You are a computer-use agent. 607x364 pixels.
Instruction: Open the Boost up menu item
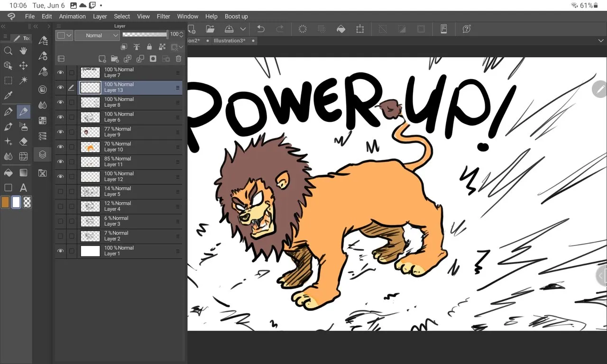tap(236, 16)
